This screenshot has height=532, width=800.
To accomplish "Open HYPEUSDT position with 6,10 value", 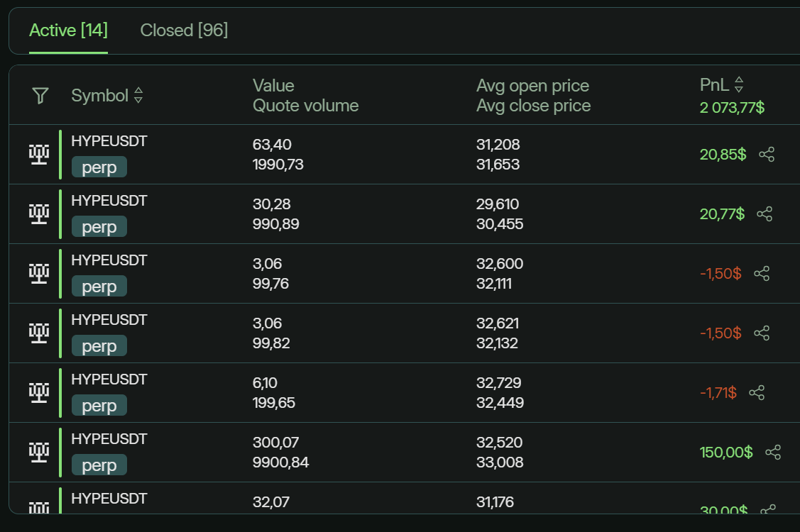I will (x=109, y=379).
